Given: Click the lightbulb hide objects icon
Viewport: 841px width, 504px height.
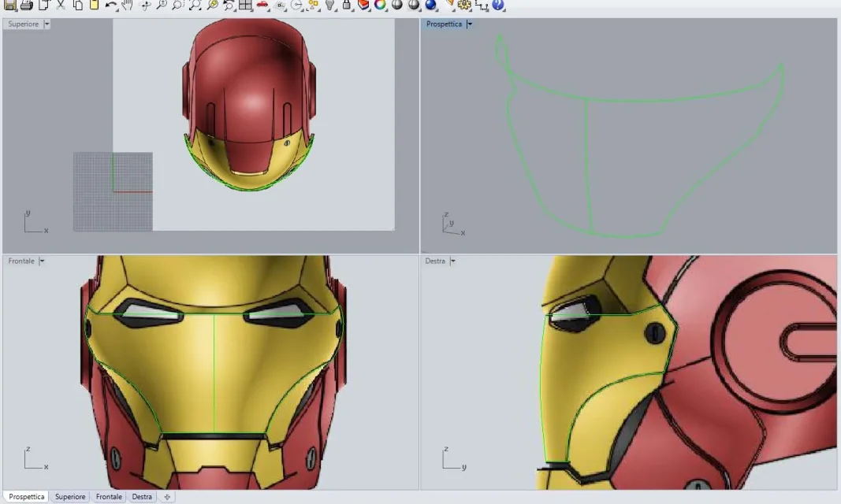Looking at the screenshot, I should 329,6.
